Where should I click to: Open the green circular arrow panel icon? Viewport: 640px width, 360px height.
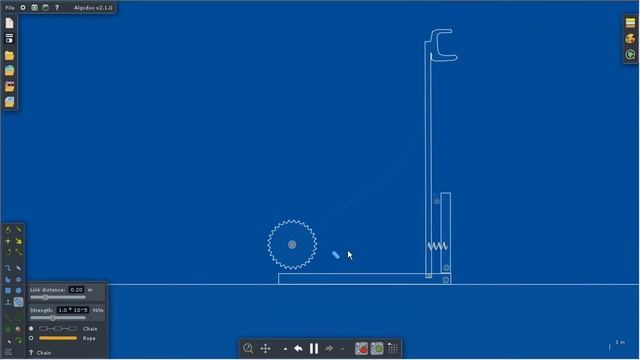click(x=630, y=55)
